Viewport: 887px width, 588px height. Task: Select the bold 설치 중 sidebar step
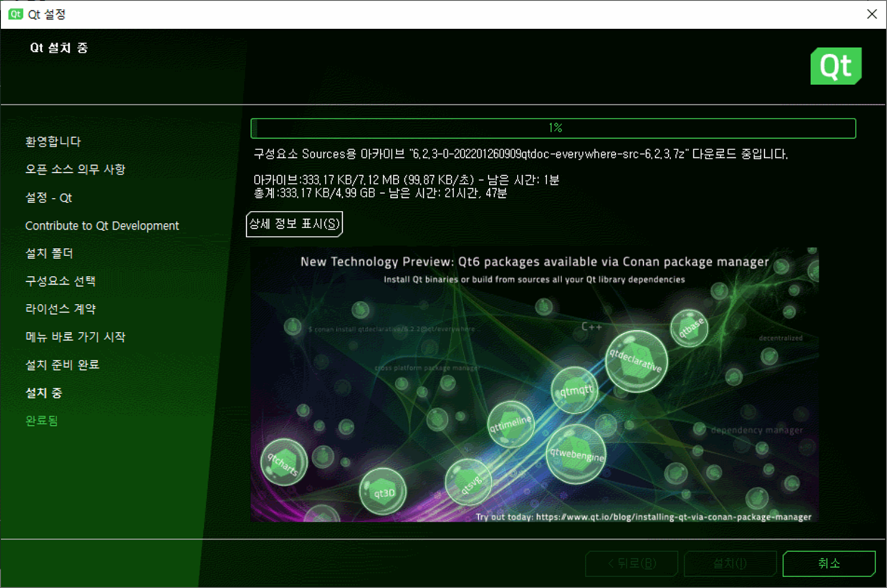tap(44, 393)
